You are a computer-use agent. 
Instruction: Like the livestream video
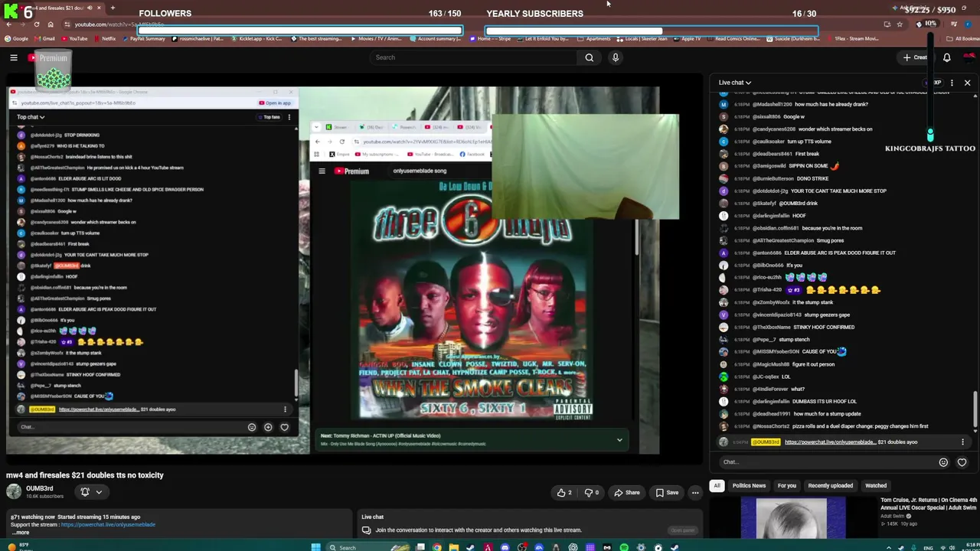(x=564, y=493)
